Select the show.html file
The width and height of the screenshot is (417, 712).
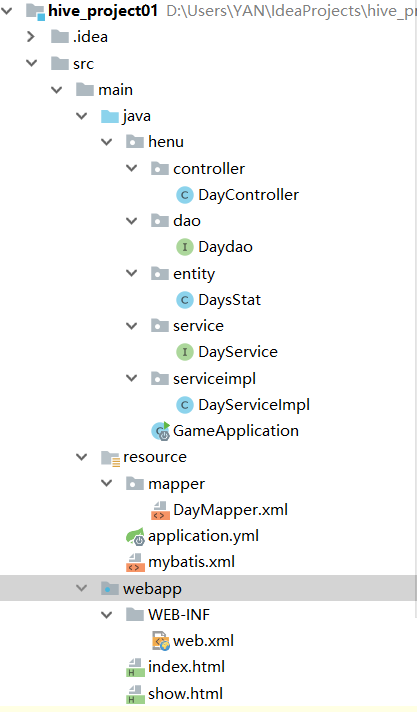point(185,693)
